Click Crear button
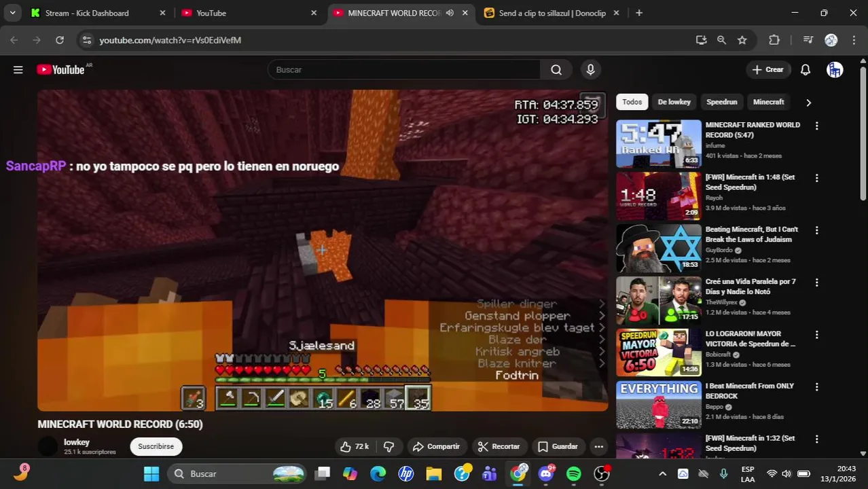868x489 pixels. point(768,69)
